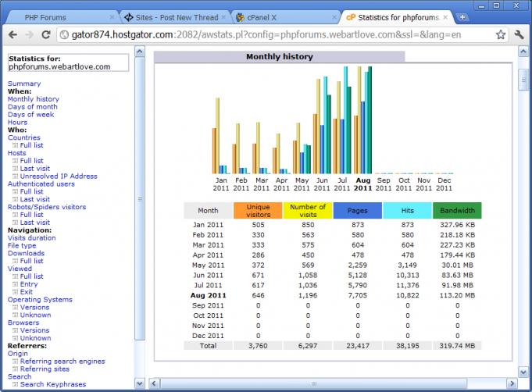
Task: Click the sidebar frame scroll-down arrow
Action: click(x=140, y=385)
